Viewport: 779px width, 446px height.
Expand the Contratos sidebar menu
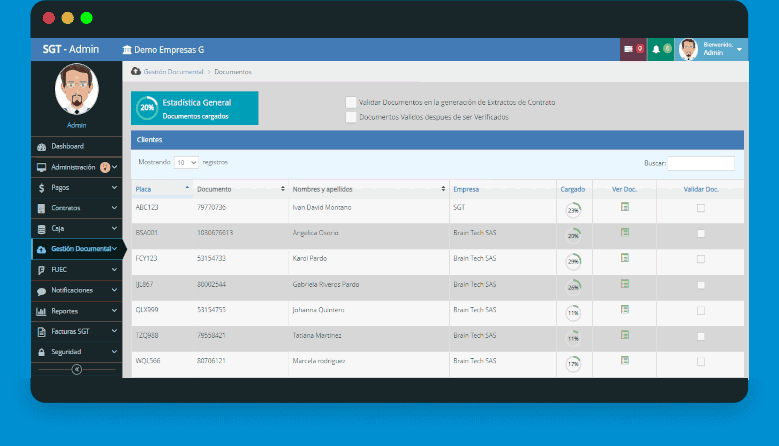[x=76, y=208]
